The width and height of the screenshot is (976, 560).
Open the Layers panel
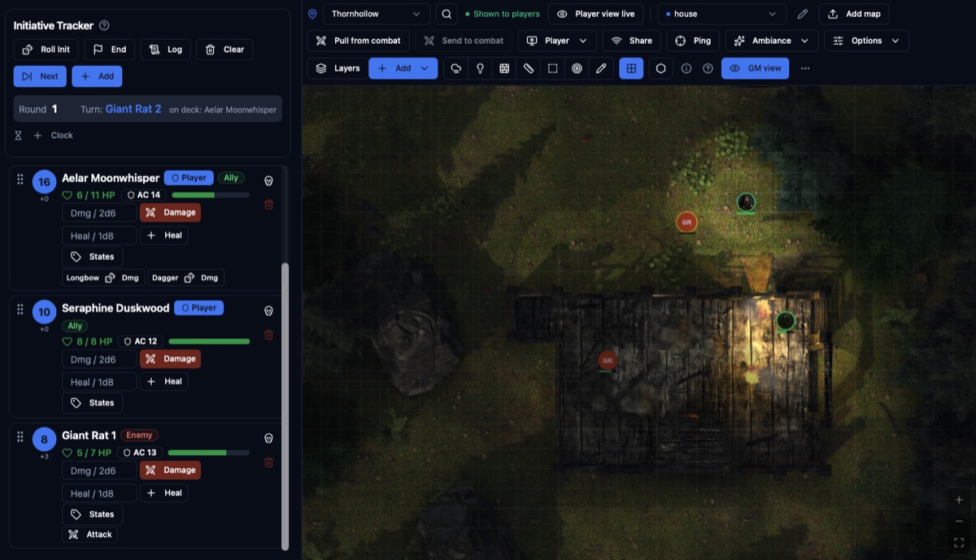338,68
